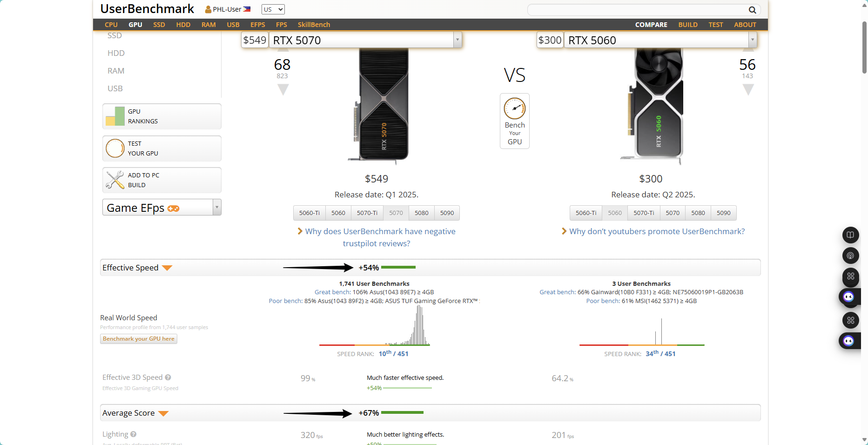The height and width of the screenshot is (445, 868).
Task: Open the ABOUT menu item
Action: click(745, 25)
